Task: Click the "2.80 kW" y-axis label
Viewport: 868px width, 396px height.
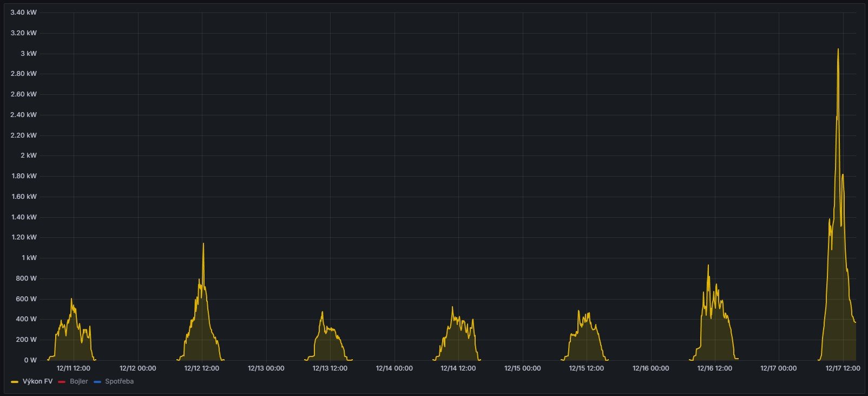Action: click(x=24, y=74)
